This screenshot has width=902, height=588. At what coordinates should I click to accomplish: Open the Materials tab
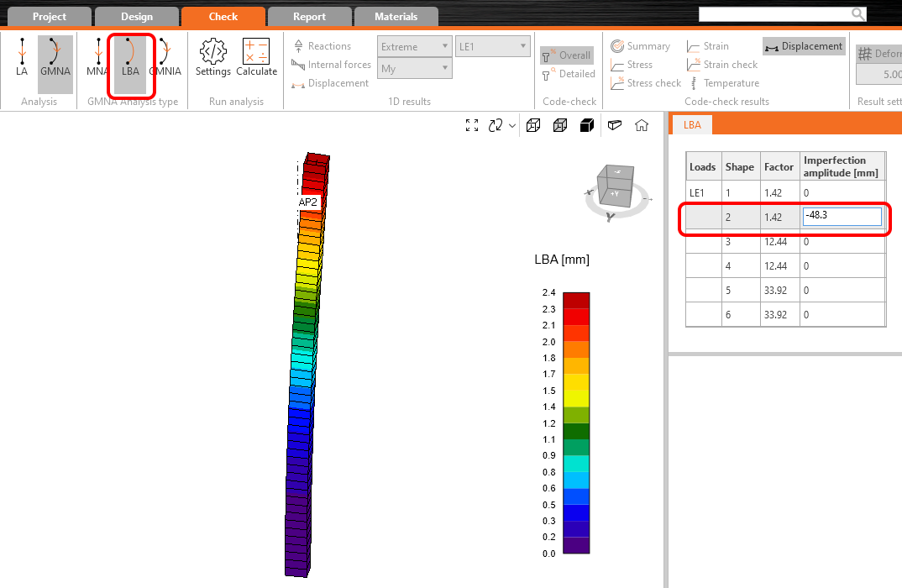(396, 17)
